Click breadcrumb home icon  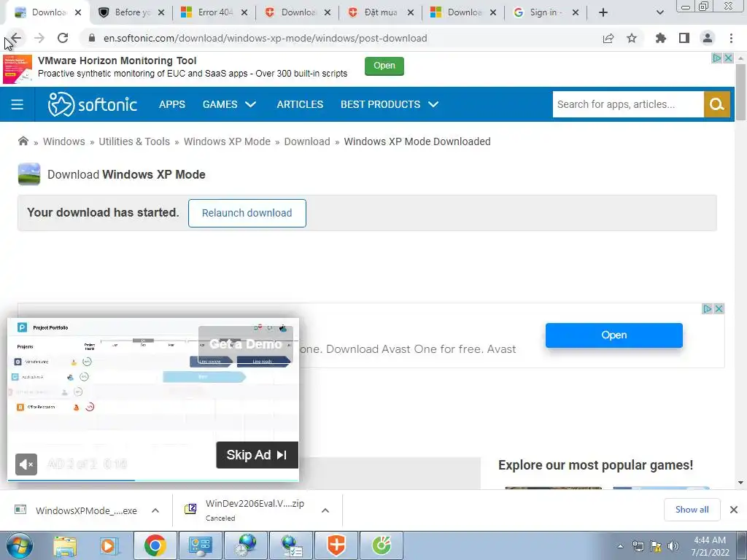[x=23, y=141]
